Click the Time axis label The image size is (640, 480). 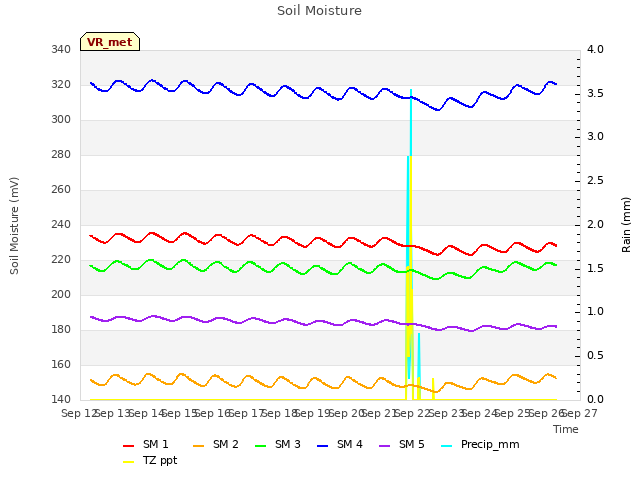pos(566,429)
